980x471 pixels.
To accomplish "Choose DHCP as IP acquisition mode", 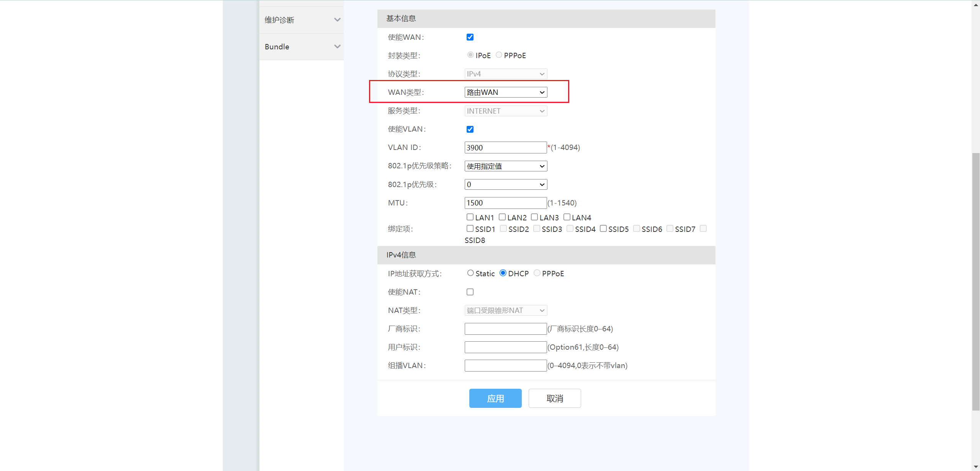I will (503, 273).
